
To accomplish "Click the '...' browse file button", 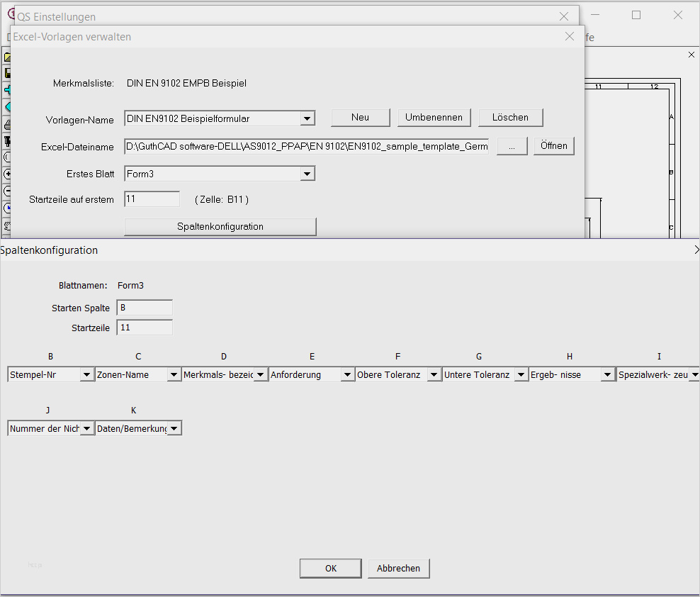I will (x=512, y=146).
